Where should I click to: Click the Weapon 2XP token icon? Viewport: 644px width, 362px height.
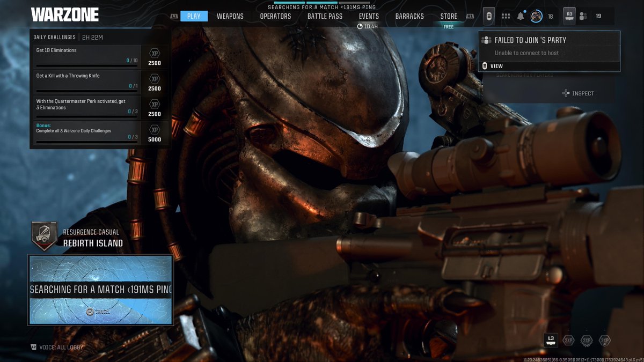pyautogui.click(x=586, y=339)
